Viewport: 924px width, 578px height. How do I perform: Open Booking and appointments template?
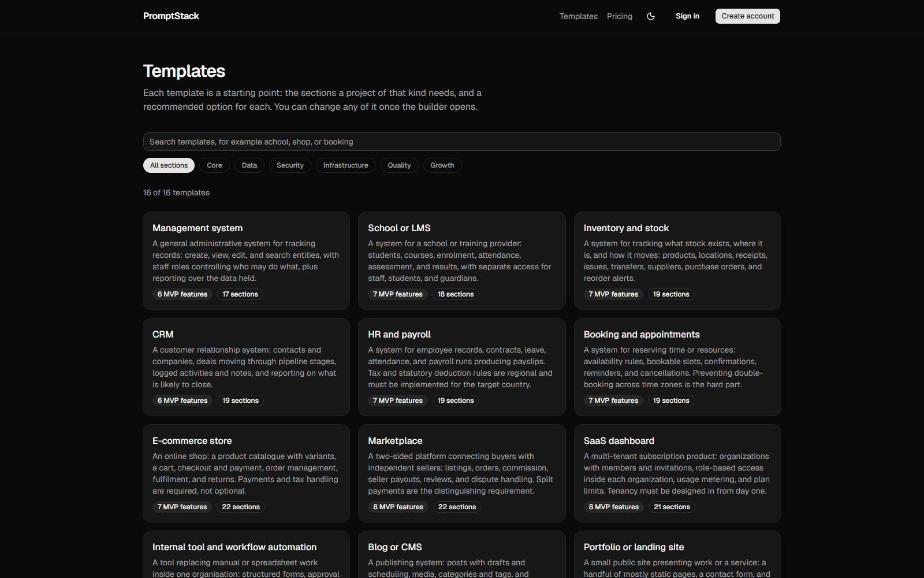(x=677, y=367)
